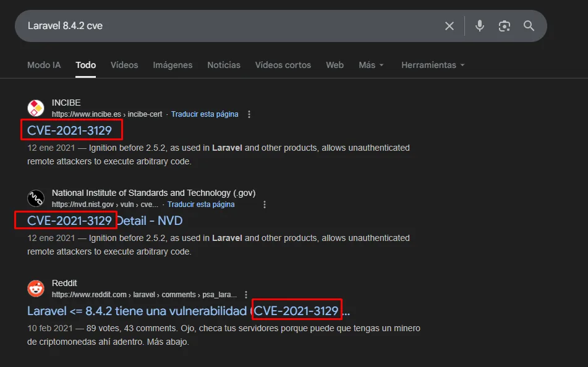Open more options for the INCIBE result
The width and height of the screenshot is (588, 367).
point(249,114)
